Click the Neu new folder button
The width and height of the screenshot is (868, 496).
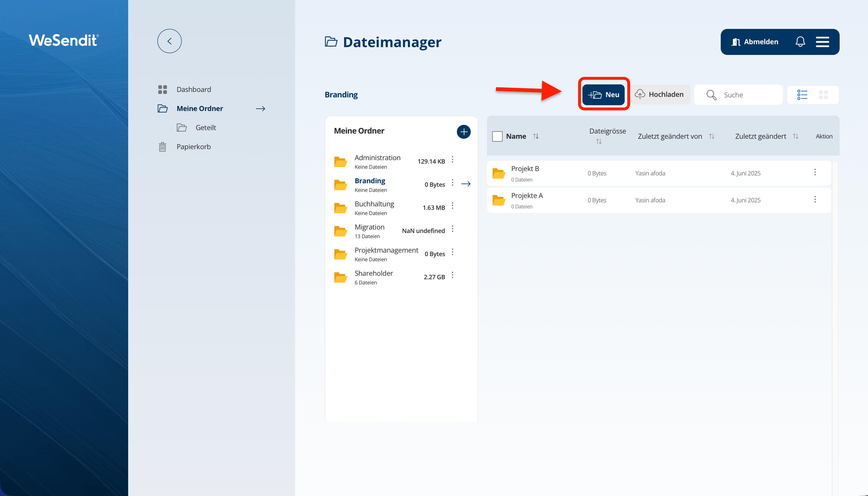(x=603, y=94)
